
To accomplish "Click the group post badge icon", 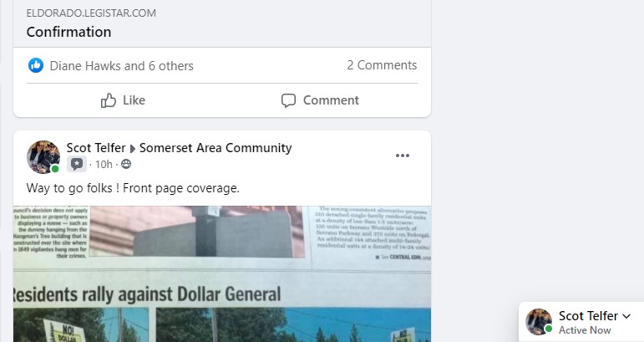I will (x=77, y=164).
